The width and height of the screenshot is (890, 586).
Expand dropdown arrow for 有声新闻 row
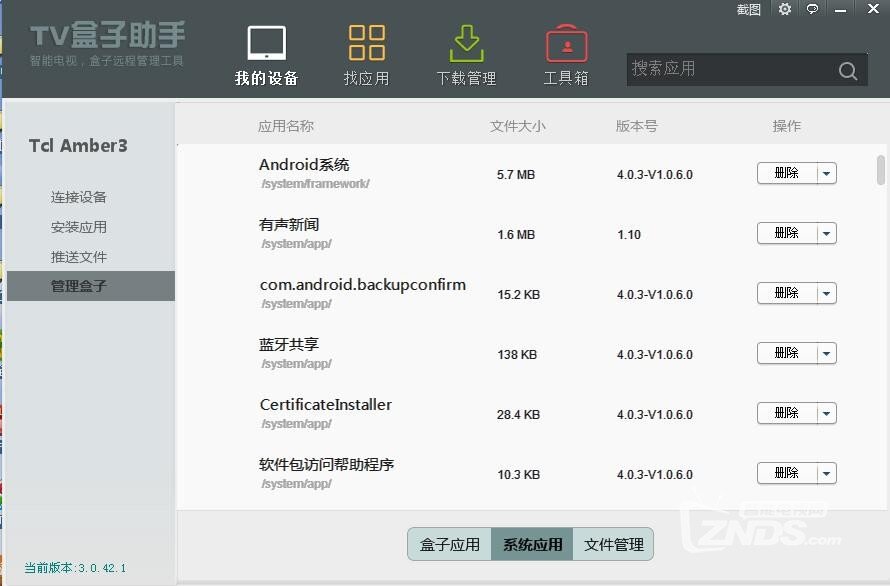pyautogui.click(x=827, y=233)
